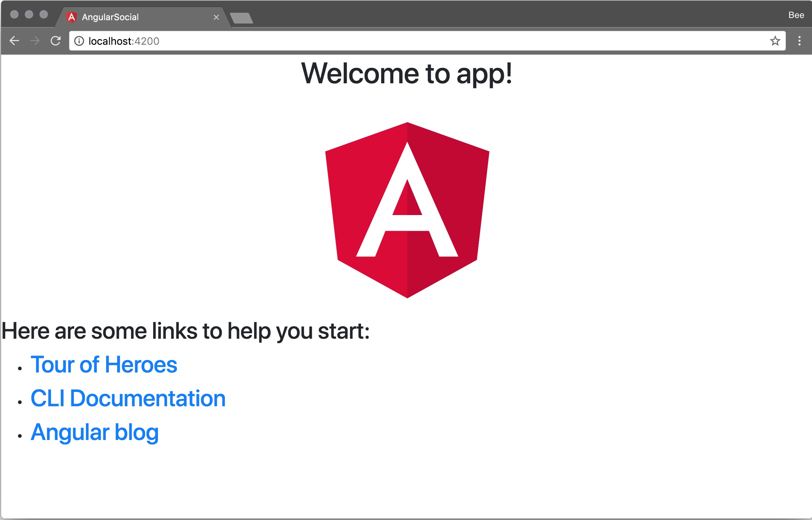Click the Angular favicon on the tab
The height and width of the screenshot is (520, 812).
[x=71, y=17]
